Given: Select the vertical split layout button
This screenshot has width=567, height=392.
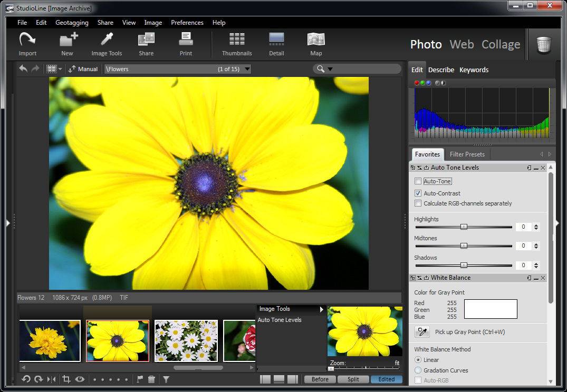Looking at the screenshot, I should tap(265, 379).
